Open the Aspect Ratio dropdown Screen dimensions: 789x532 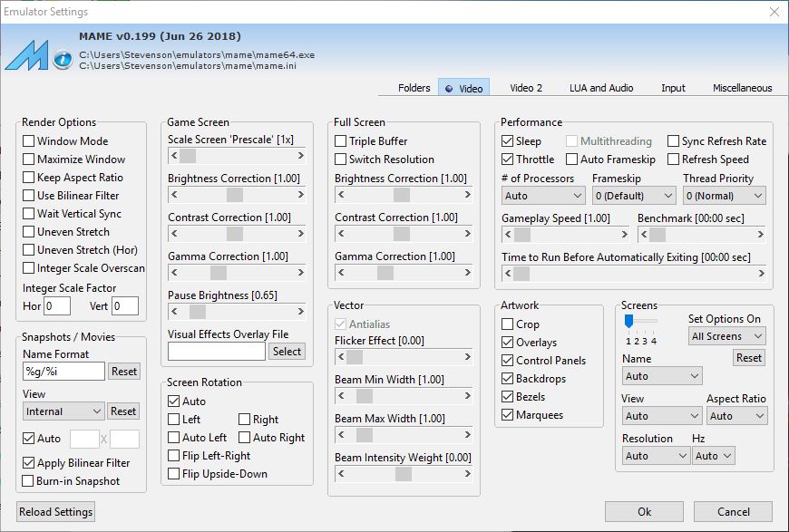[736, 416]
